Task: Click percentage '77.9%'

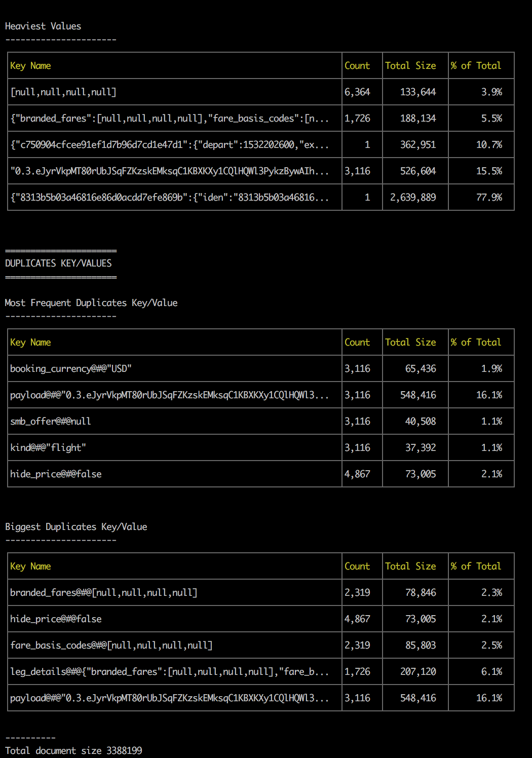Action: click(x=489, y=198)
